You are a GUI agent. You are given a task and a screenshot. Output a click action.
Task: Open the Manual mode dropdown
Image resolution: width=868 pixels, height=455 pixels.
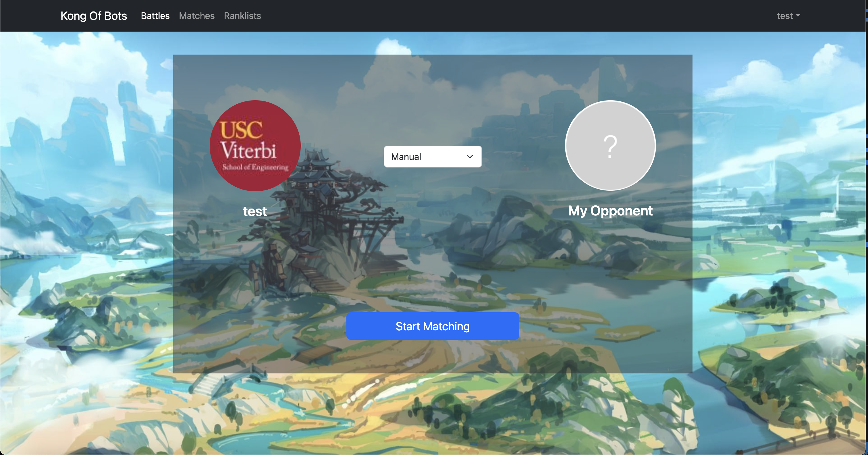point(433,156)
